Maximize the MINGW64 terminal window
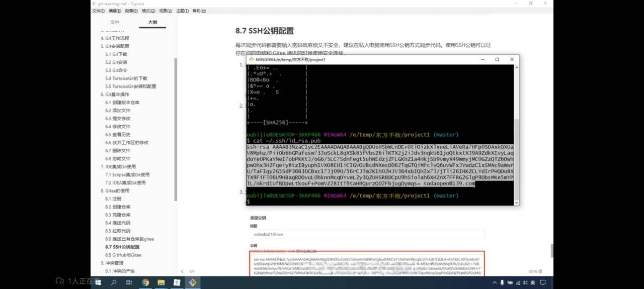The image size is (644, 289). [x=497, y=59]
